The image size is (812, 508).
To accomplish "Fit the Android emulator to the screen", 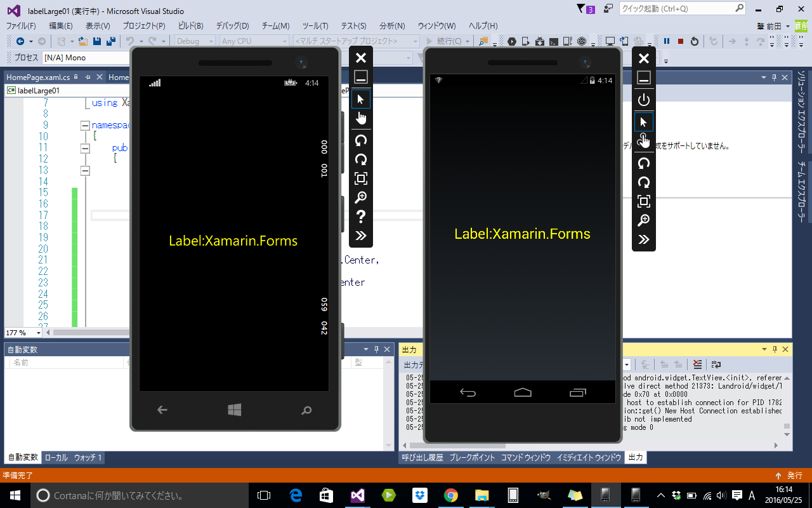I will 644,201.
